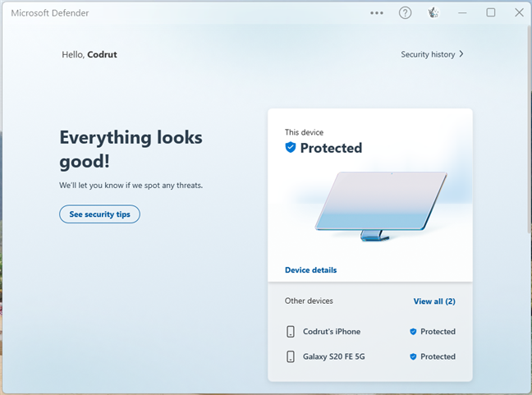This screenshot has height=395, width=532.
Task: Click the Security history chevron arrow
Action: 461,54
